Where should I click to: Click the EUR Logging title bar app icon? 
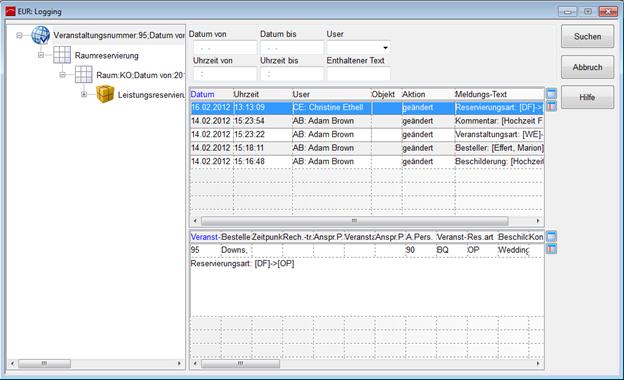pyautogui.click(x=10, y=12)
